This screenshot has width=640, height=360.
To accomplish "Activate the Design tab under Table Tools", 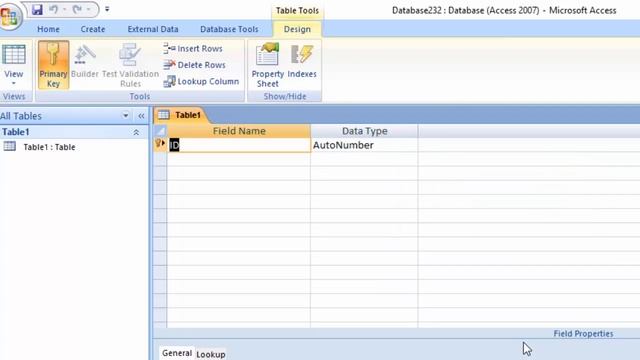I will coord(297,29).
